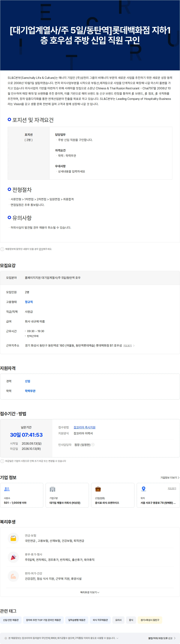
Task: Select the 정규직 employment type link
Action: pyautogui.click(x=29, y=302)
